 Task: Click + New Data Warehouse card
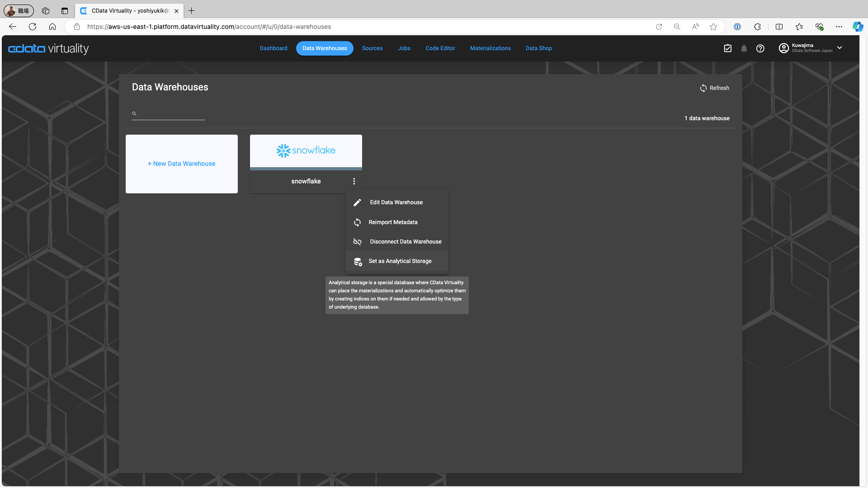tap(182, 164)
